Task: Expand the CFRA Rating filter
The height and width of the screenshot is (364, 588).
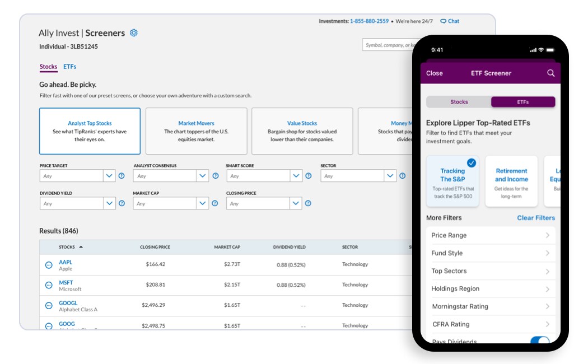Action: (x=491, y=324)
